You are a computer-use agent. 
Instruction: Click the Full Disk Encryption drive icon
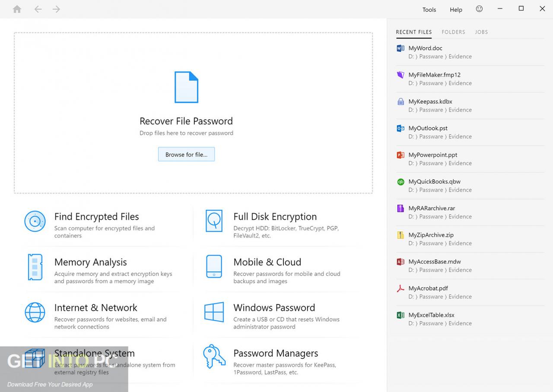[x=214, y=221]
